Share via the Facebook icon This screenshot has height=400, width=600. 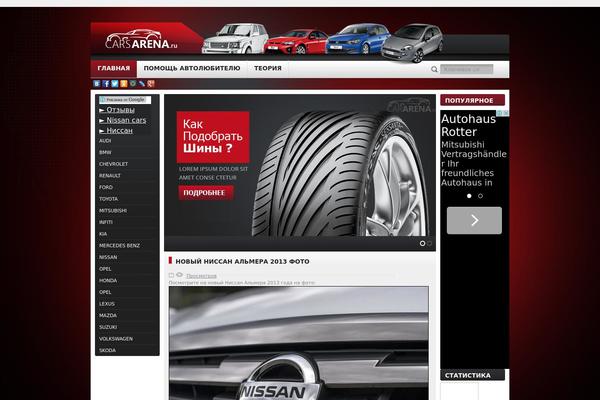pyautogui.click(x=106, y=83)
